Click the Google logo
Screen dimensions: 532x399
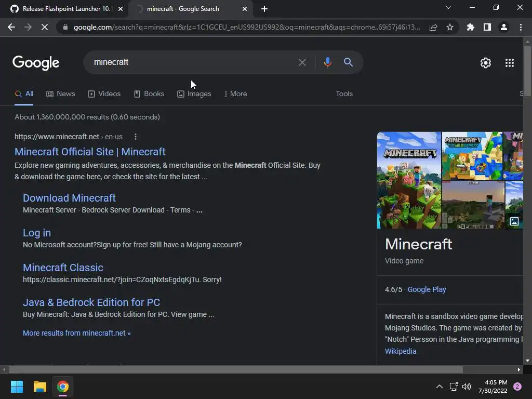click(x=36, y=63)
